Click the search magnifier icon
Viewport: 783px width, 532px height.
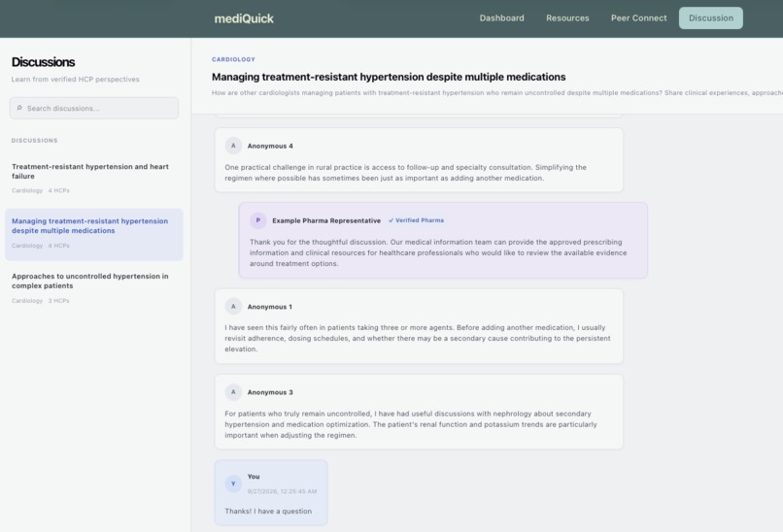[19, 108]
